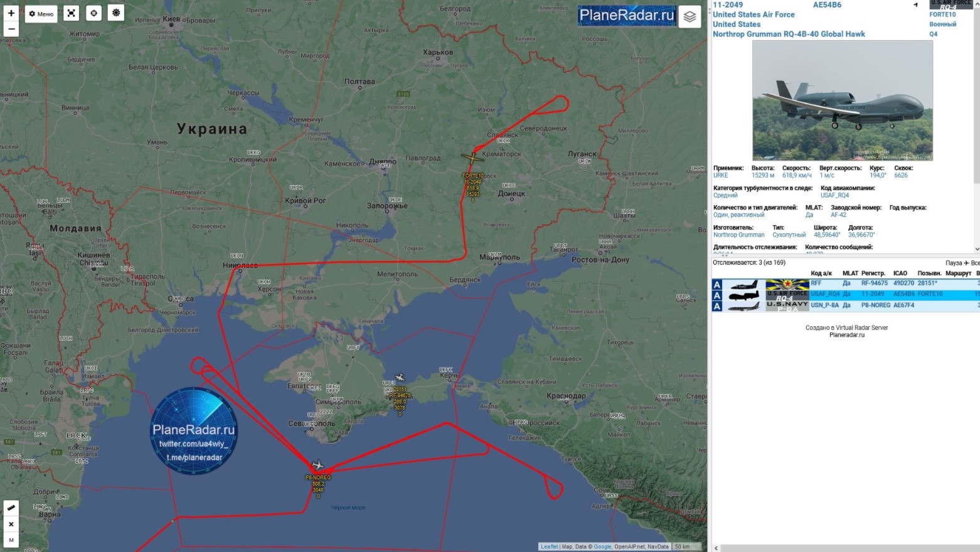Click the Сквок value 6626
Screen dimensions: 980x552
coord(901,176)
